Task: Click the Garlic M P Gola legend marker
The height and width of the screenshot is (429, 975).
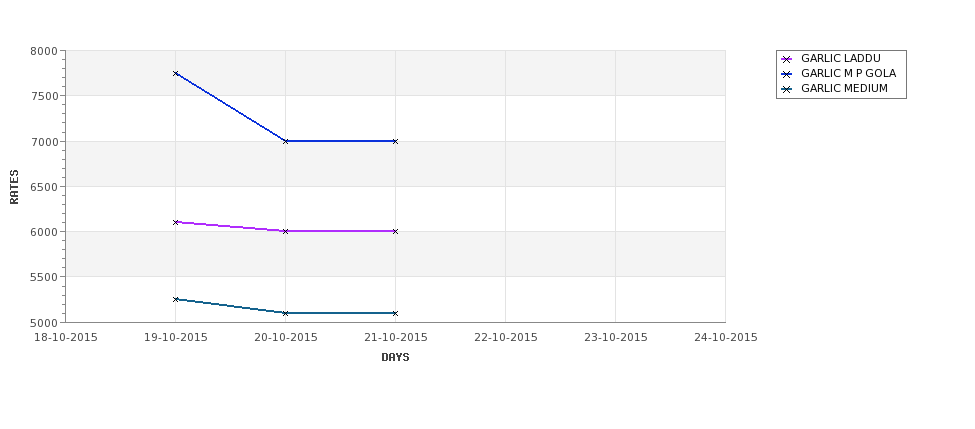Action: point(786,74)
